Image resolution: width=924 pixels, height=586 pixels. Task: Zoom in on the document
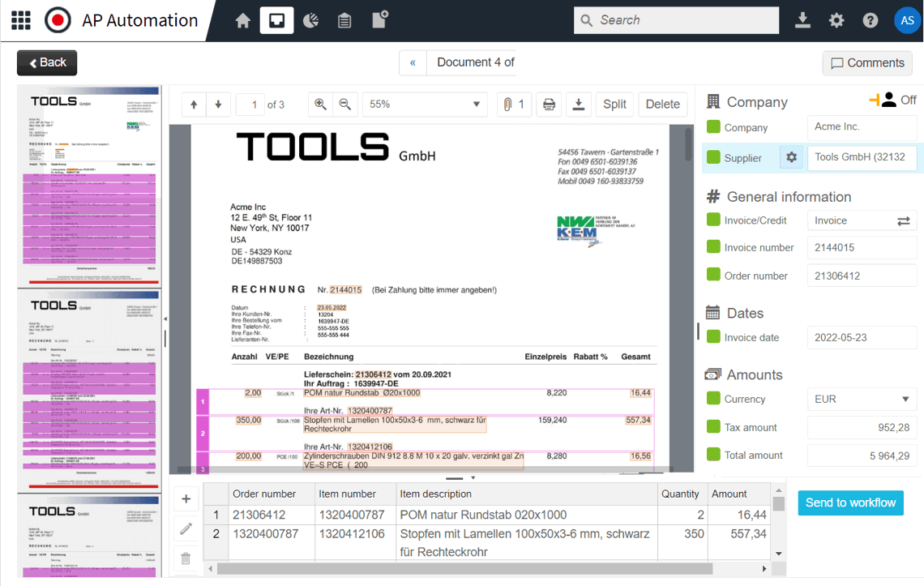[320, 104]
